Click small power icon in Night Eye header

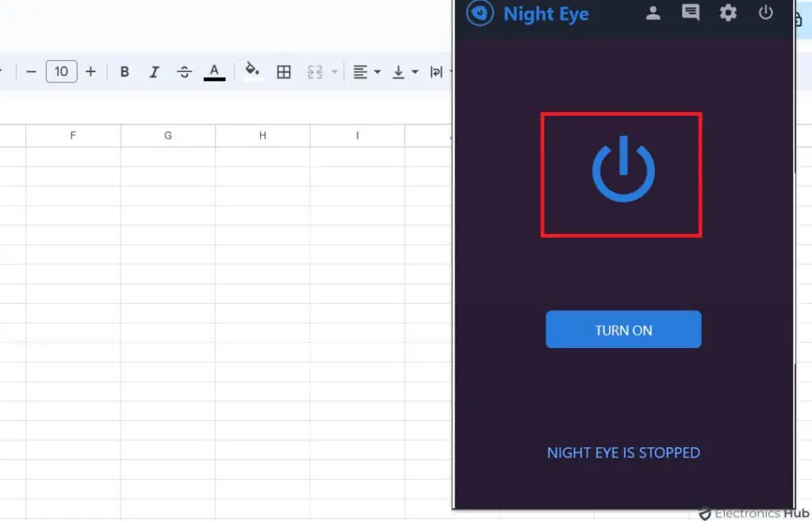(x=765, y=13)
